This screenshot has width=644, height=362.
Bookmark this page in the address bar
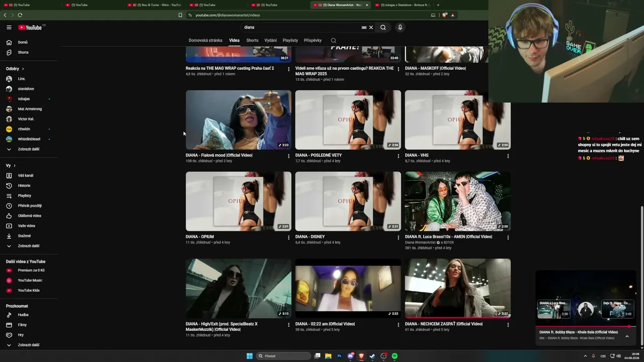[180, 15]
